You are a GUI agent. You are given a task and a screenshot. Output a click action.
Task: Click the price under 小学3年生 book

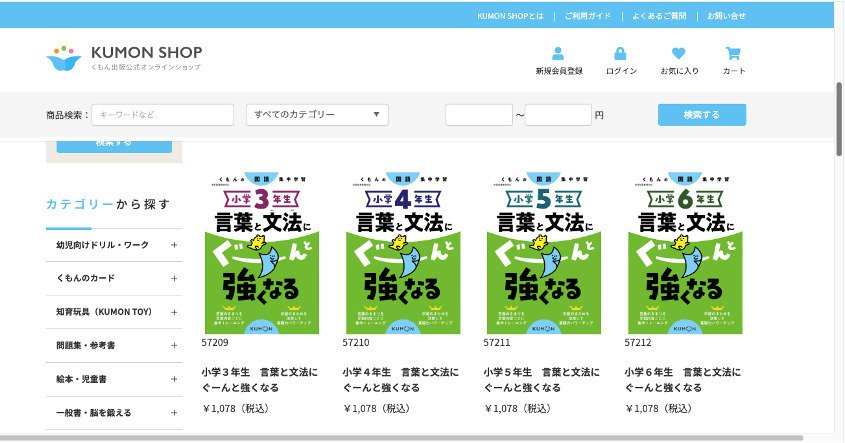(236, 409)
